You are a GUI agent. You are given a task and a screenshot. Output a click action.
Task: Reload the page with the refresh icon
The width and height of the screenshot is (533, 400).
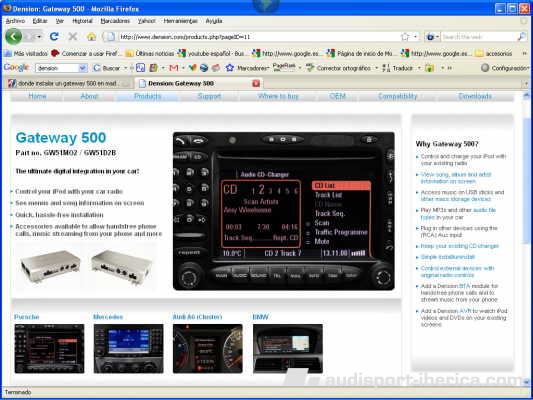54,36
